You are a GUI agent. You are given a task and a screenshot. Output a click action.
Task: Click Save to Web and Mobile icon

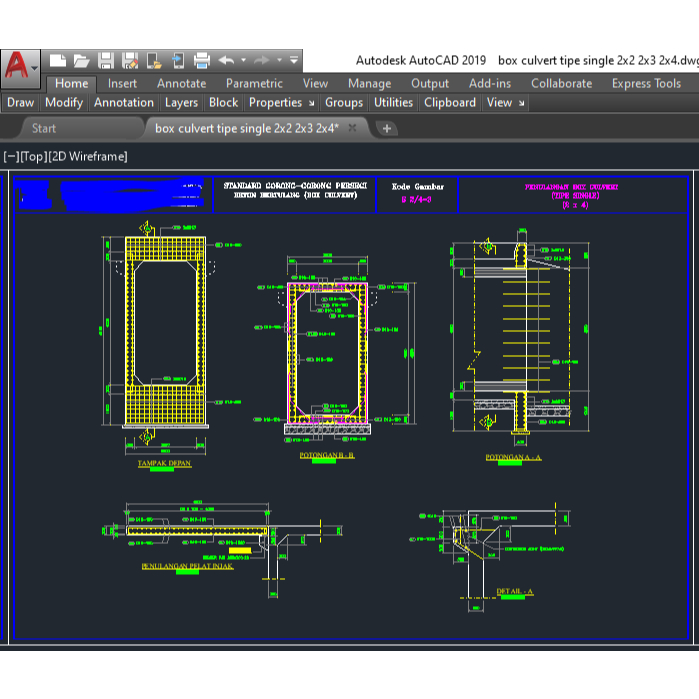pyautogui.click(x=178, y=61)
